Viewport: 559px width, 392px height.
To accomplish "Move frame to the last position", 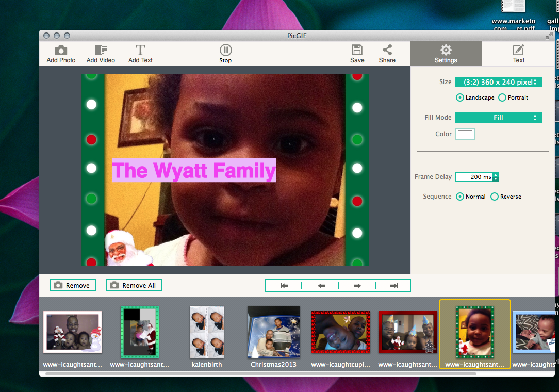I will click(x=393, y=286).
